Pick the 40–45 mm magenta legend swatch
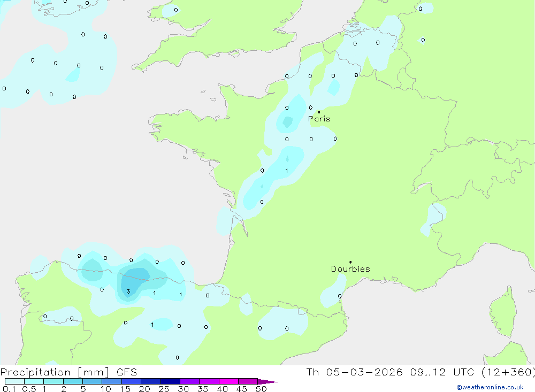The width and height of the screenshot is (535, 392). [228, 381]
